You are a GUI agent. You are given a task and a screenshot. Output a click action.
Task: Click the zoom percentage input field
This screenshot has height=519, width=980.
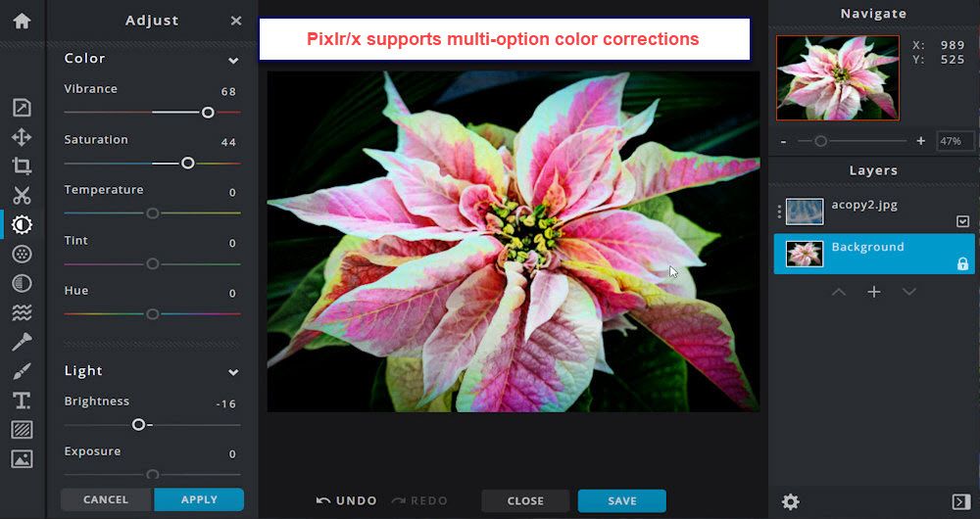[x=955, y=141]
